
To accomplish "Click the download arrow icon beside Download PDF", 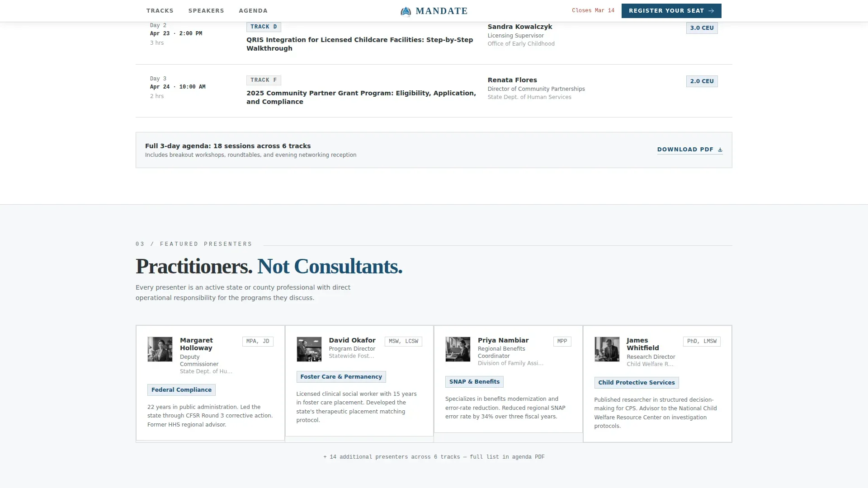I will 720,150.
